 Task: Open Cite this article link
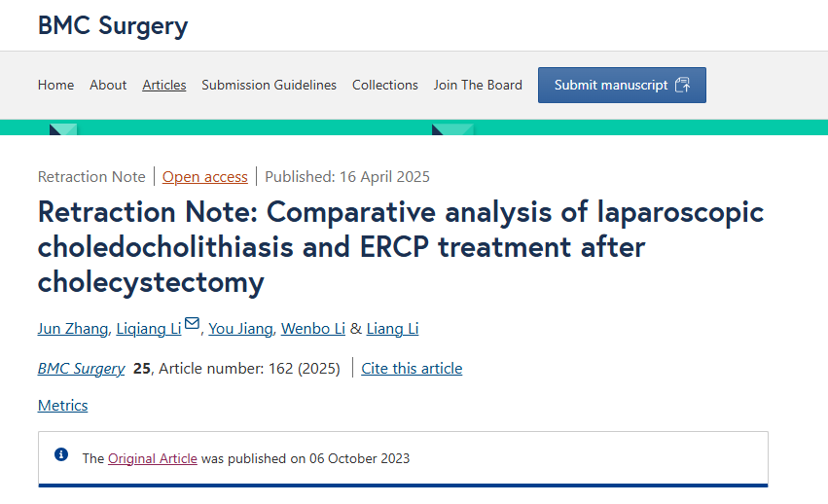click(412, 368)
